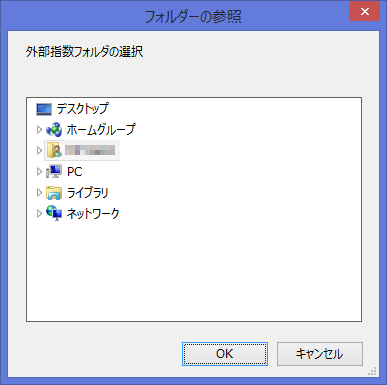Confirm selection with OK button
This screenshot has height=385, width=387.
225,354
